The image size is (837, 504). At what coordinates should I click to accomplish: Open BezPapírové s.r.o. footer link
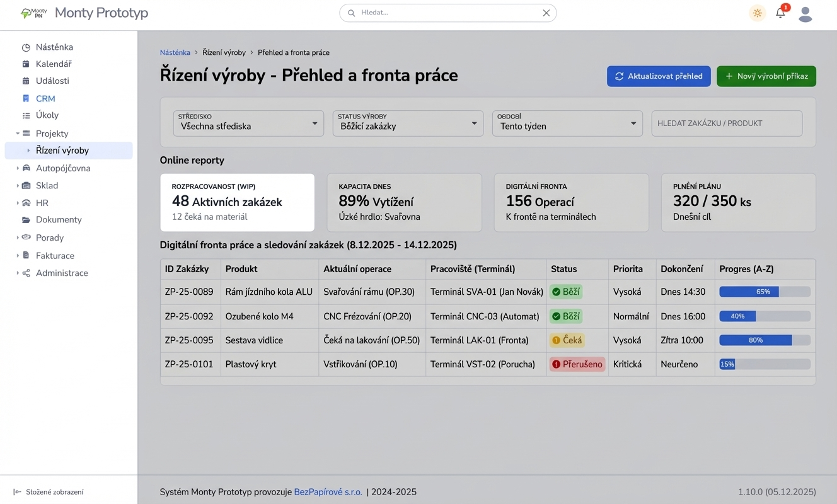[328, 491]
